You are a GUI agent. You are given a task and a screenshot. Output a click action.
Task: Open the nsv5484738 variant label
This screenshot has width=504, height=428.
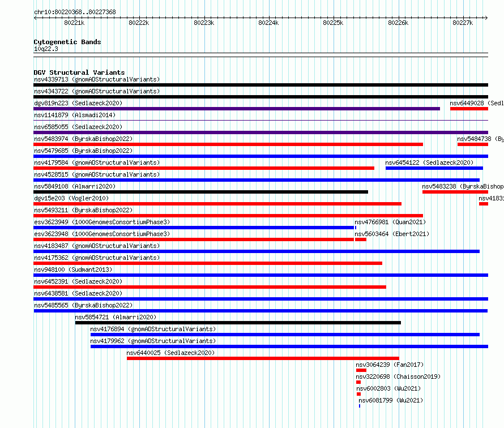point(480,139)
